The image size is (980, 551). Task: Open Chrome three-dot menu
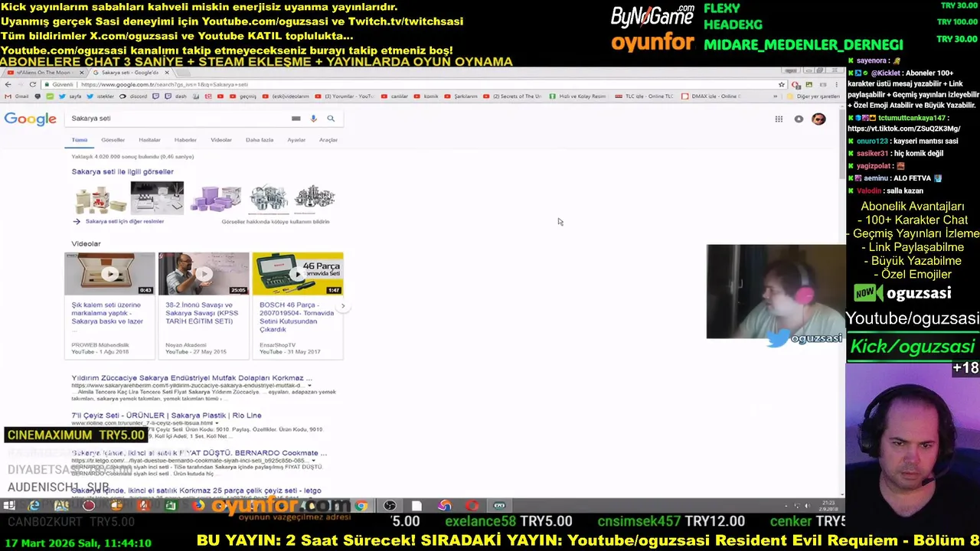click(837, 84)
